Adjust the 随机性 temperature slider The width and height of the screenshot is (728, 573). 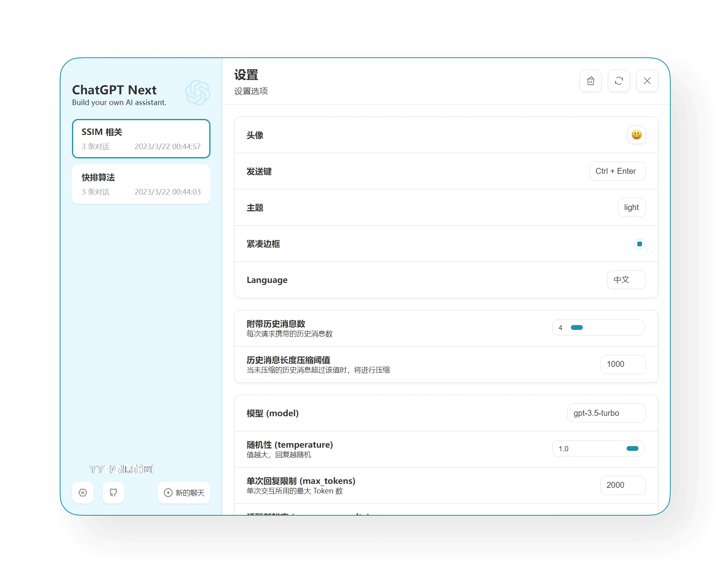pyautogui.click(x=598, y=448)
